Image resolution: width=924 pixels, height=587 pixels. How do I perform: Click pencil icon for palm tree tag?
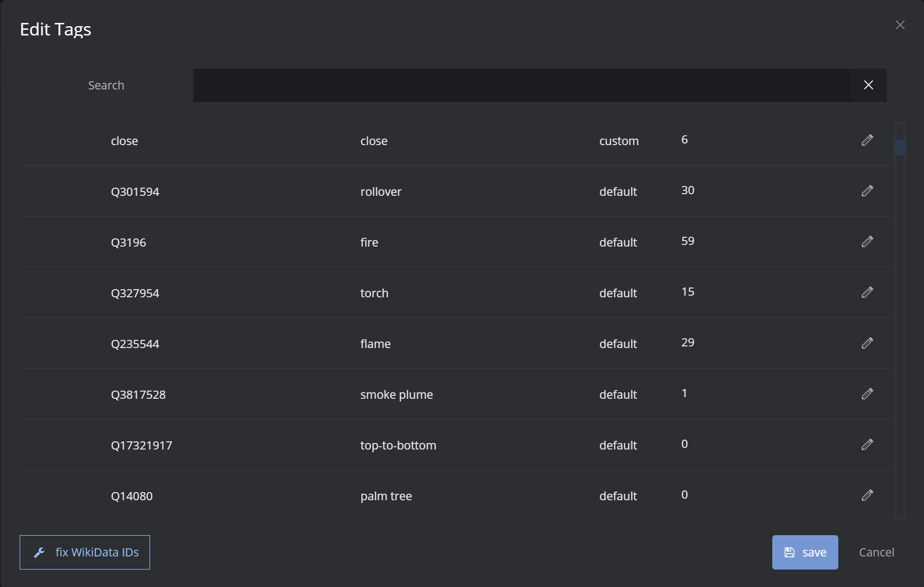point(867,495)
